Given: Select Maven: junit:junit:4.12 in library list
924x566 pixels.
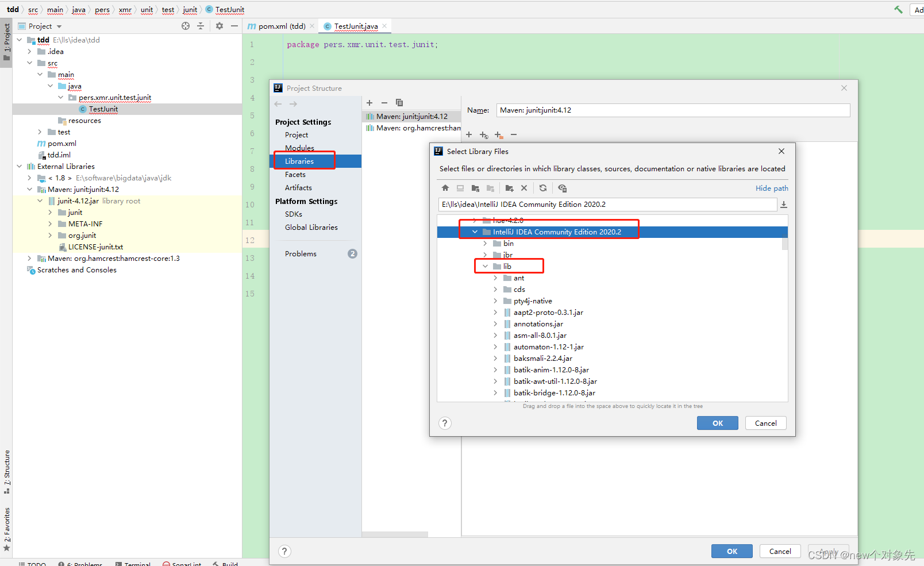Looking at the screenshot, I should coord(412,117).
